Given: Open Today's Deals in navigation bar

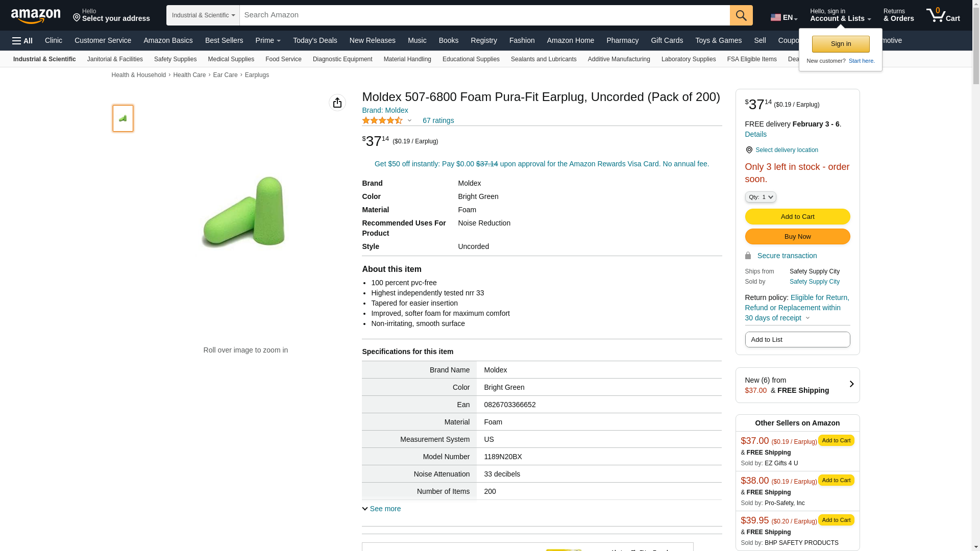Looking at the screenshot, I should (x=315, y=40).
